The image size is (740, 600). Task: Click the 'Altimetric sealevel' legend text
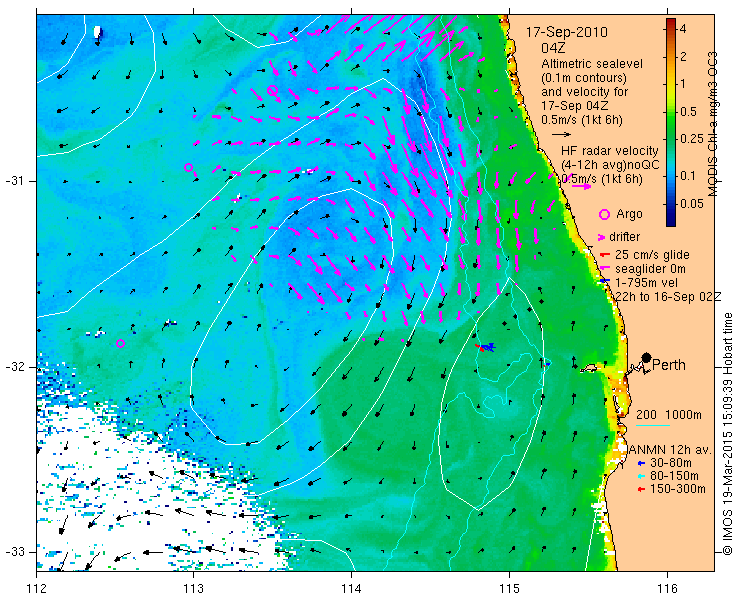(x=592, y=63)
